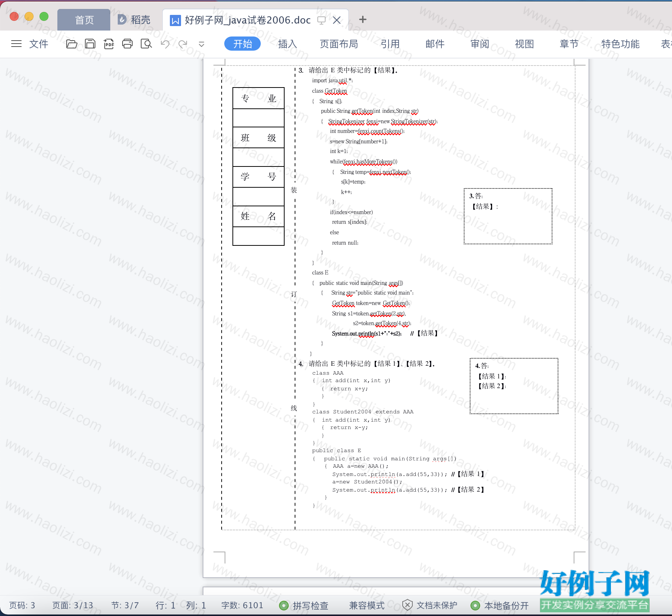Click the line 'public class E'
Image resolution: width=672 pixels, height=616 pixels.
click(x=336, y=450)
